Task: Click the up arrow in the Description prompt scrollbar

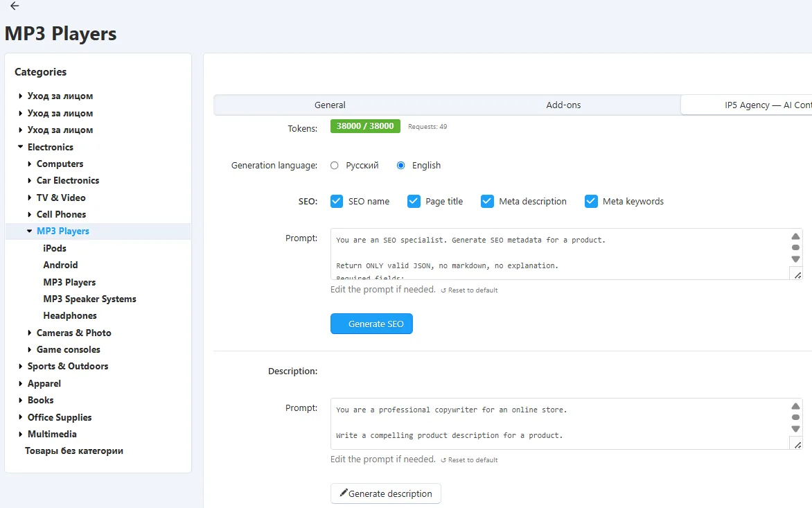Action: 795,407
